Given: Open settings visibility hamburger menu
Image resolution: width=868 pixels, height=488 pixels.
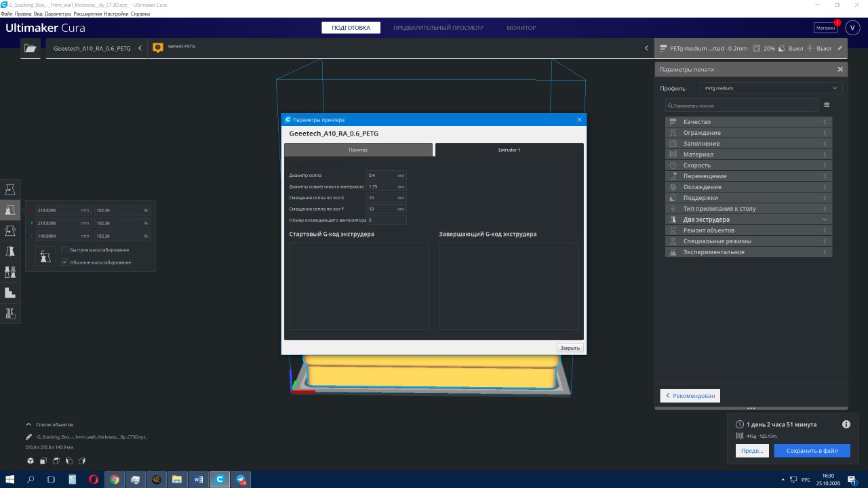Looking at the screenshot, I should click(827, 105).
